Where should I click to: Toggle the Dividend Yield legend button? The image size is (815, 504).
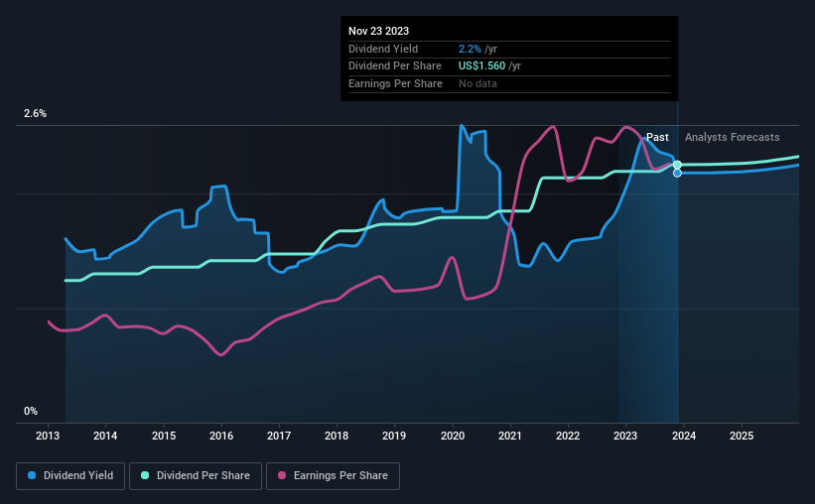point(70,476)
